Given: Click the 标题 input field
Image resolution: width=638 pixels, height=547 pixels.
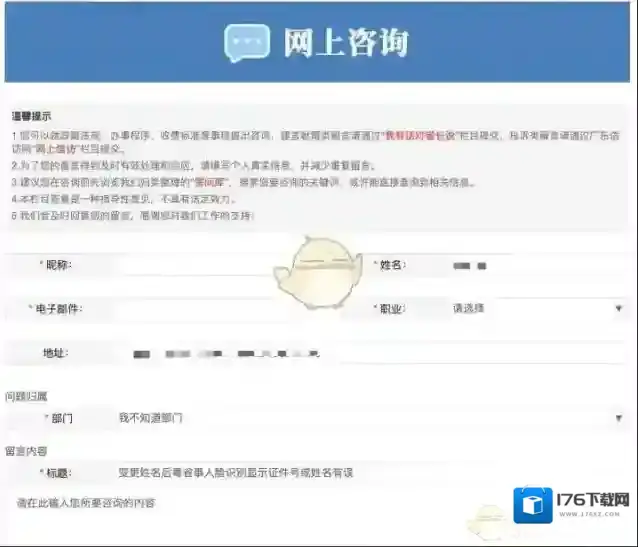Looking at the screenshot, I should click(x=371, y=473).
